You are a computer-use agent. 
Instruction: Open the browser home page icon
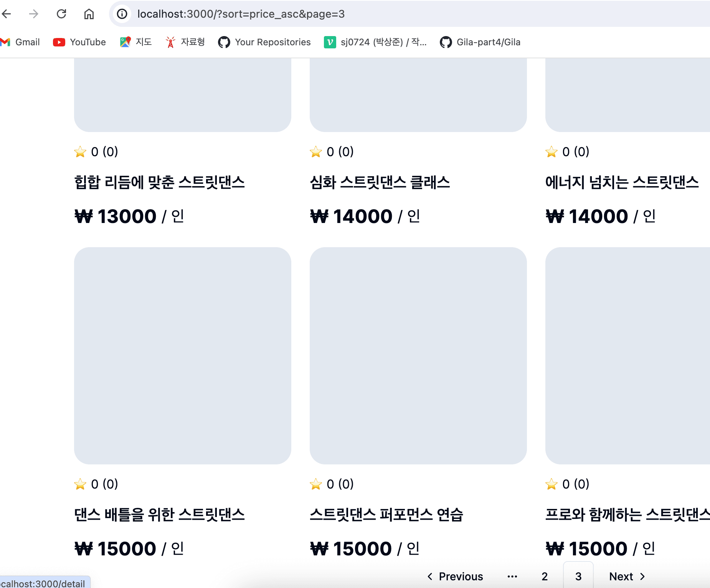89,14
